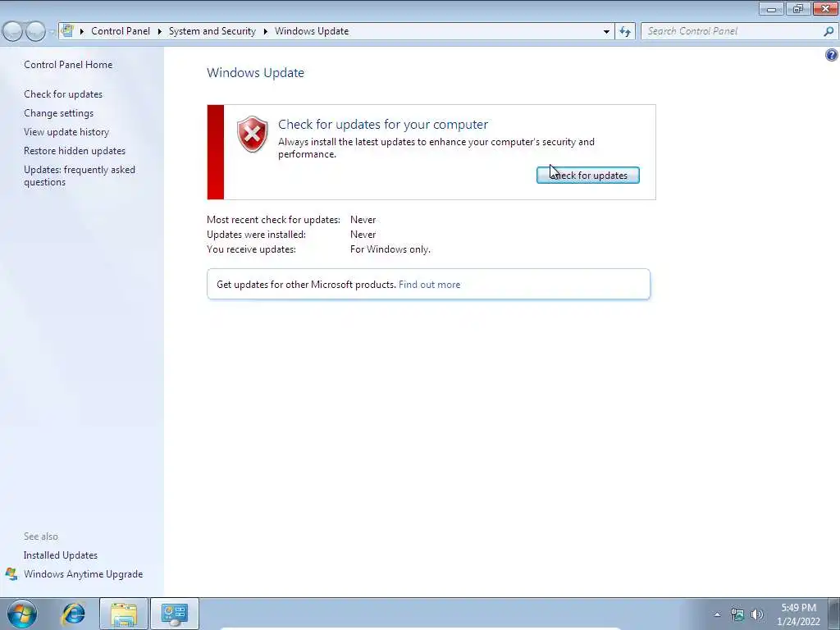
Task: Click 'Most recent check for updates:' label
Action: point(273,220)
